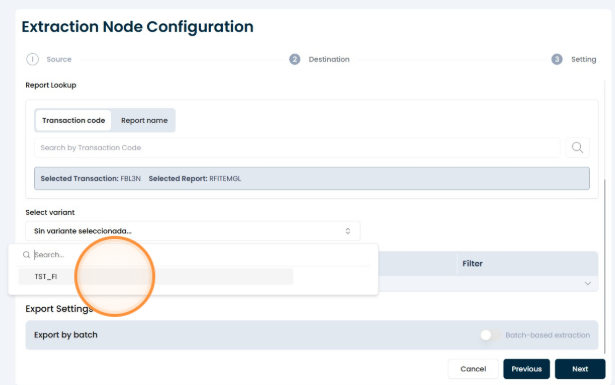Screen dimensions: 615x385
Task: Click the magnifier search button for transactions
Action: [x=577, y=148]
